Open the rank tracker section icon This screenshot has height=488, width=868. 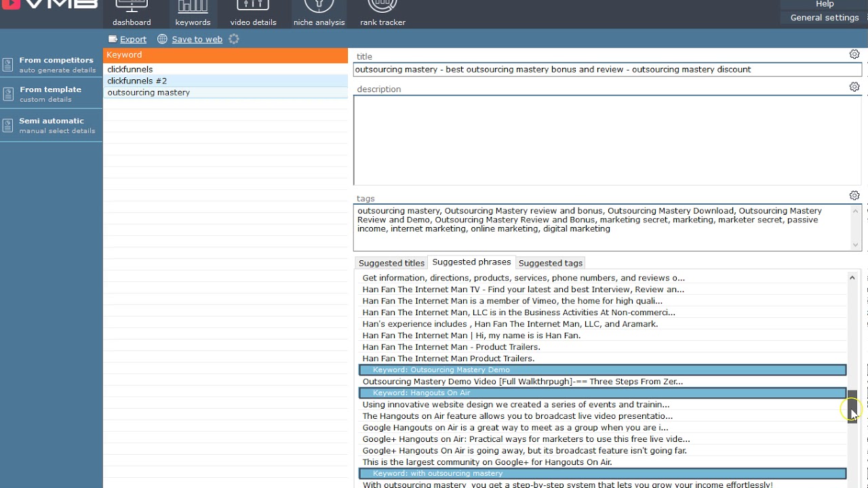[x=382, y=6]
